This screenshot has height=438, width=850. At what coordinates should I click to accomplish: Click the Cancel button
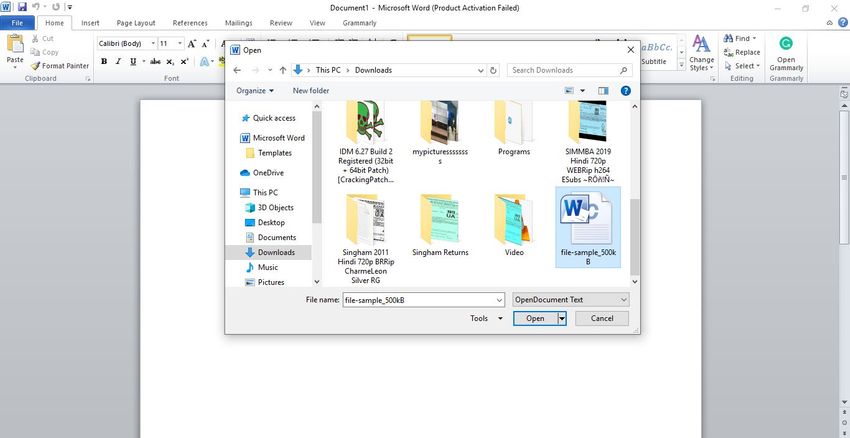click(x=601, y=318)
